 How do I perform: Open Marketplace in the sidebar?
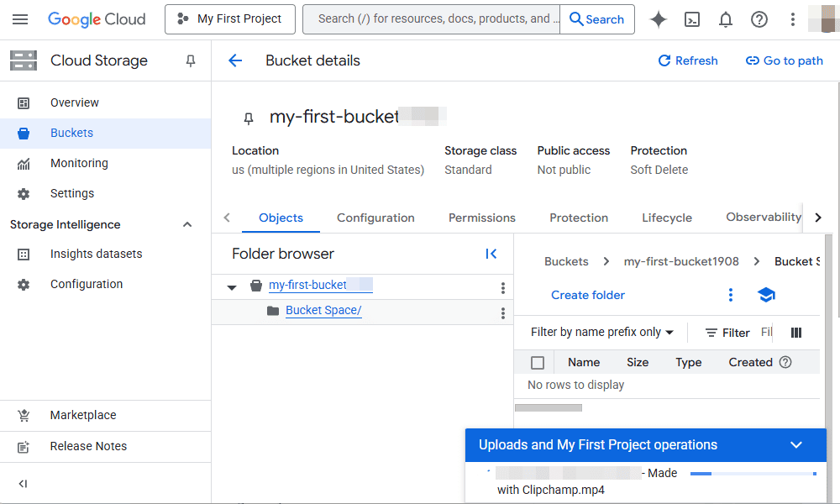106,415
